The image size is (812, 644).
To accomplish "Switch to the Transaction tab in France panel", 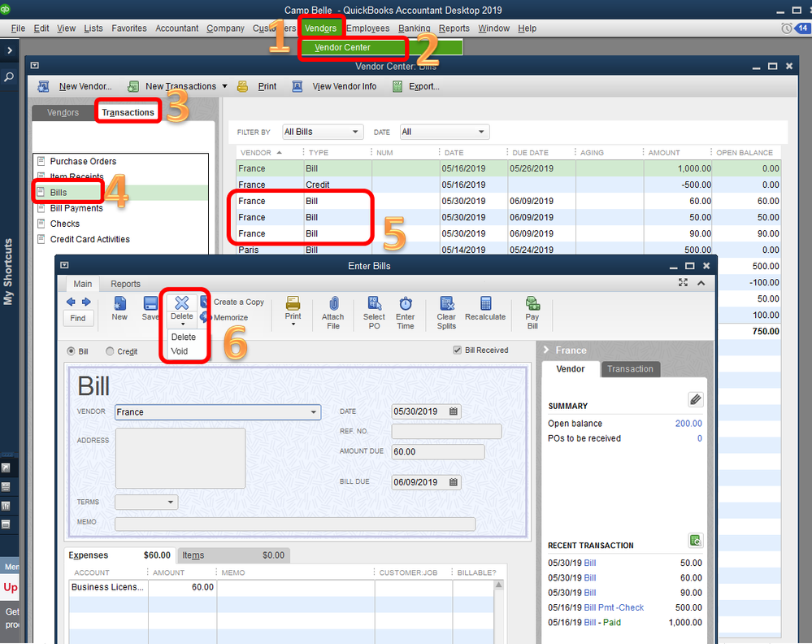I will click(630, 369).
